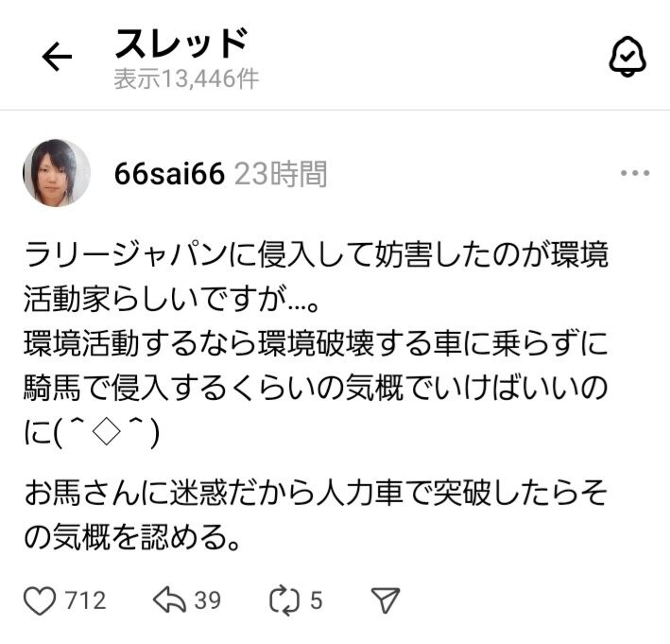
Task: Tap the reply arrow icon
Action: (x=169, y=600)
